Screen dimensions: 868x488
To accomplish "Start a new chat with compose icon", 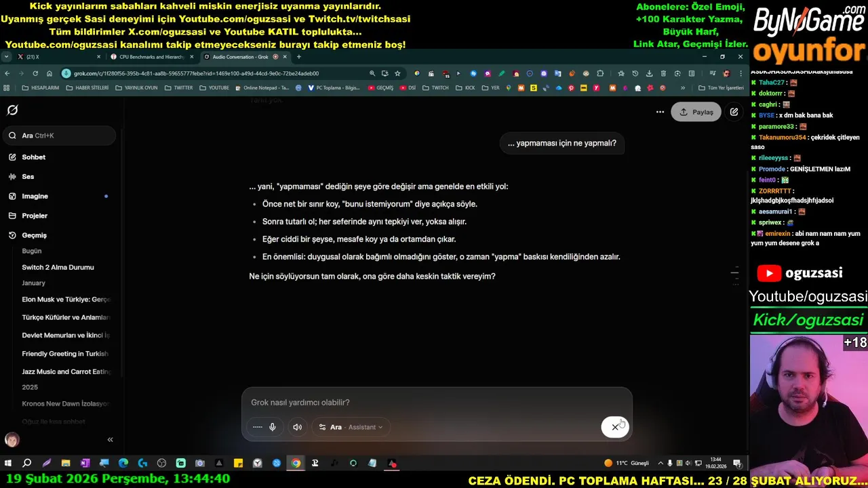I will 734,112.
